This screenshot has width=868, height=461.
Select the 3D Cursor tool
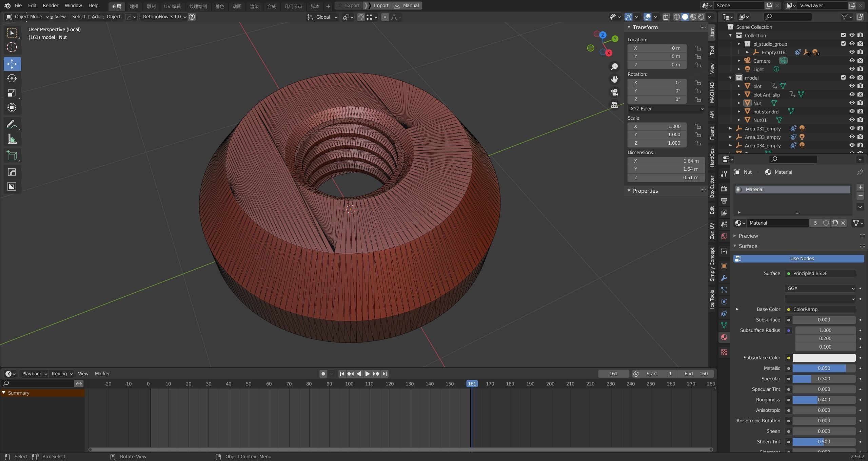pyautogui.click(x=12, y=47)
